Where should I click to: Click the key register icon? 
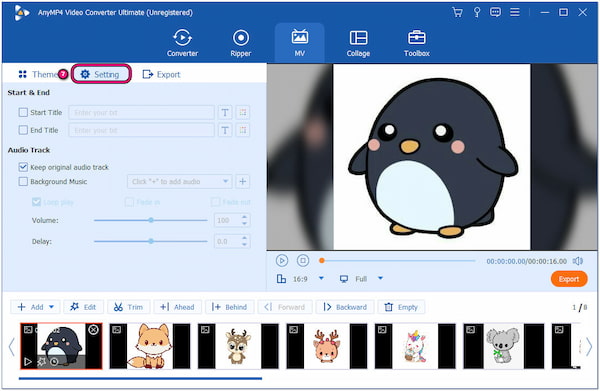click(x=477, y=12)
